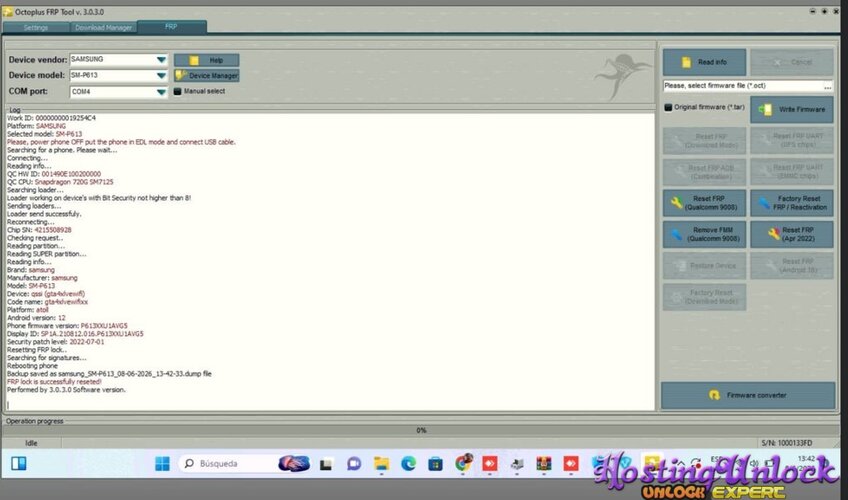Open Task View on the taskbar
Screen dimensions: 848x500
pos(326,464)
